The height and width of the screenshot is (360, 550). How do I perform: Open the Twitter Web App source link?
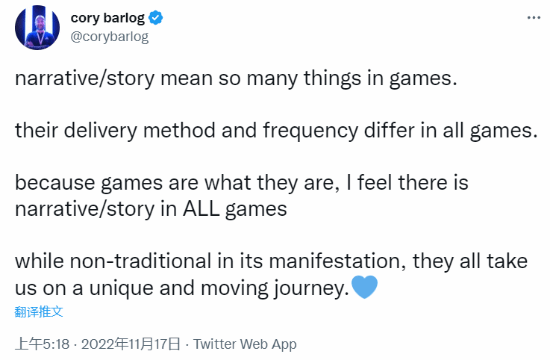(x=245, y=344)
